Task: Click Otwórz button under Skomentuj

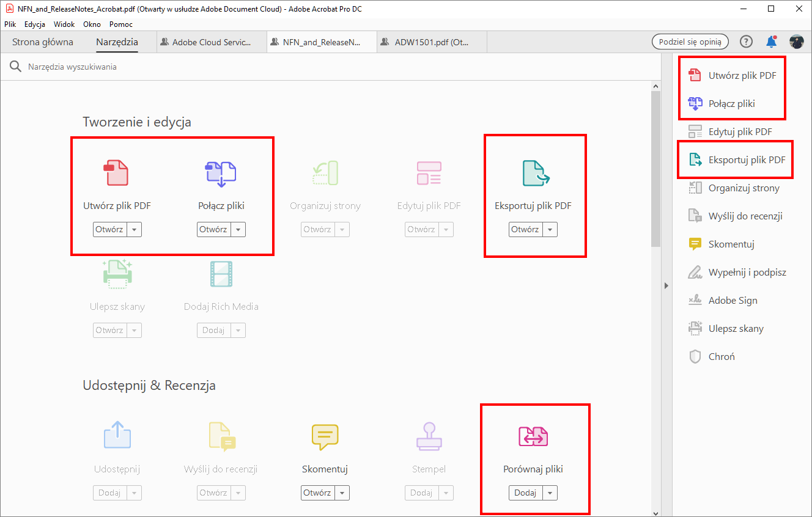Action: pos(318,493)
